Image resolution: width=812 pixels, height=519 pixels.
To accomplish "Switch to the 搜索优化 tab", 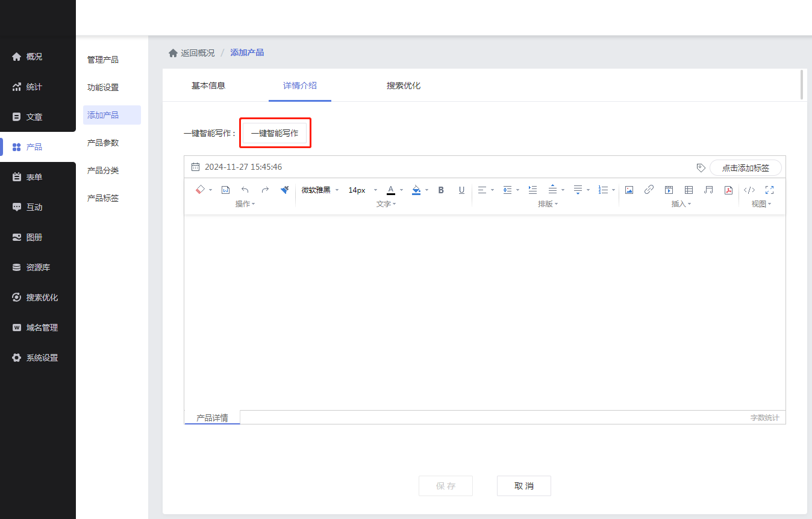I will (x=404, y=85).
